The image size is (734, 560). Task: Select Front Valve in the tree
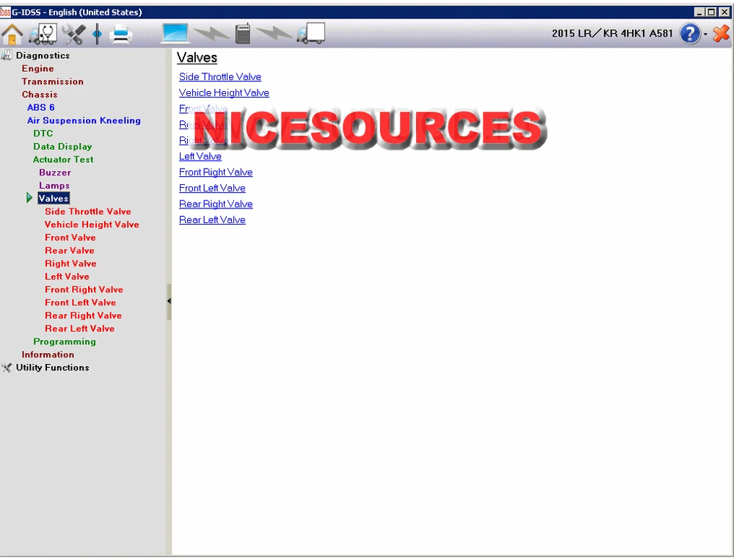pyautogui.click(x=70, y=238)
